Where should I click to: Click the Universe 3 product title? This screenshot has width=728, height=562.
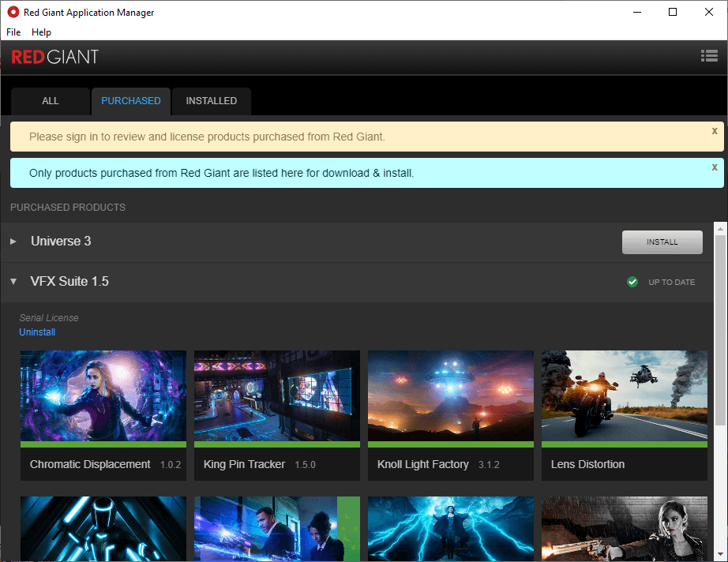pos(61,242)
